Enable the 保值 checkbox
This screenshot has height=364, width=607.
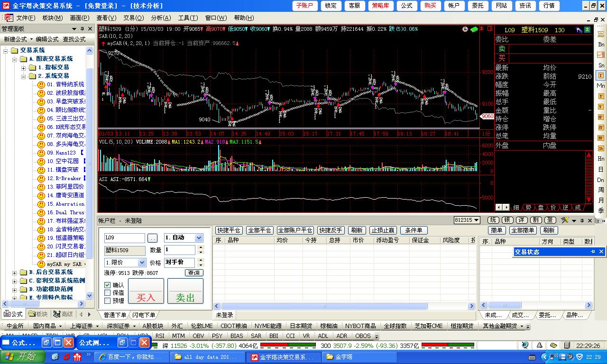(x=108, y=293)
